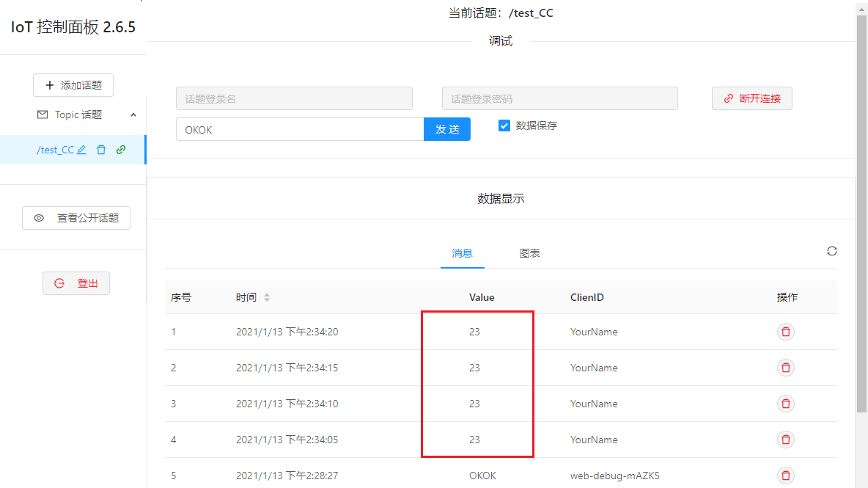Click the timestamp 2021/1/13 下午2:34:20
The image size is (868, 488).
(287, 332)
